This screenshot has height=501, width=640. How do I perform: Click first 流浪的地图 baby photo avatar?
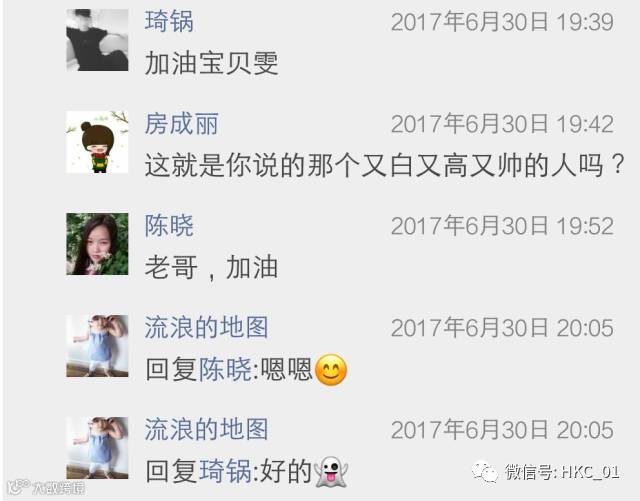click(x=97, y=346)
